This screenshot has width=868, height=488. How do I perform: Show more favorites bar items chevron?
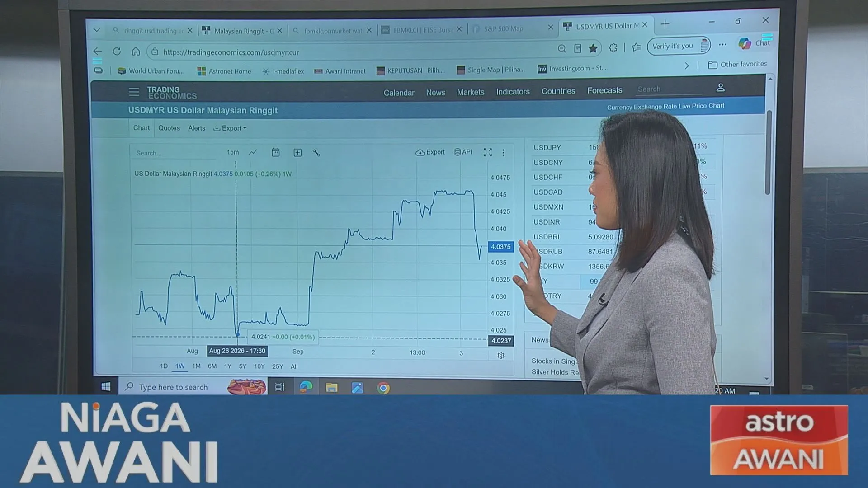[687, 66]
